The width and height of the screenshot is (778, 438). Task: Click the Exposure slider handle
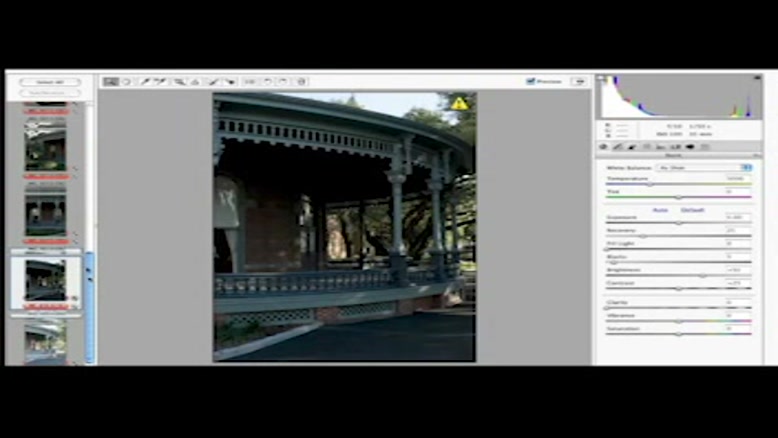coord(679,223)
